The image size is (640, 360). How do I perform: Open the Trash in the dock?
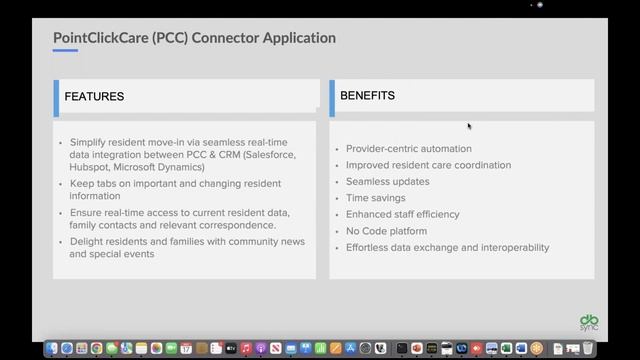[x=587, y=348]
